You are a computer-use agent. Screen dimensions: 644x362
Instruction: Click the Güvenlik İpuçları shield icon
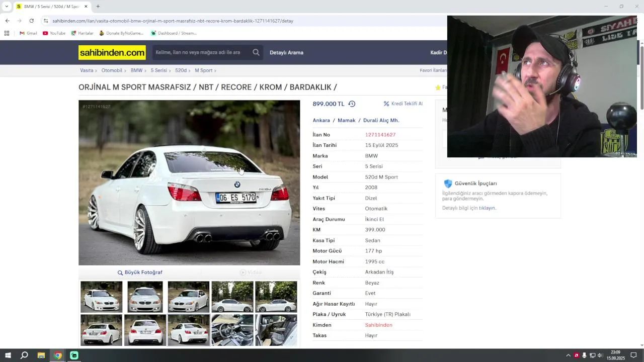[x=448, y=184]
